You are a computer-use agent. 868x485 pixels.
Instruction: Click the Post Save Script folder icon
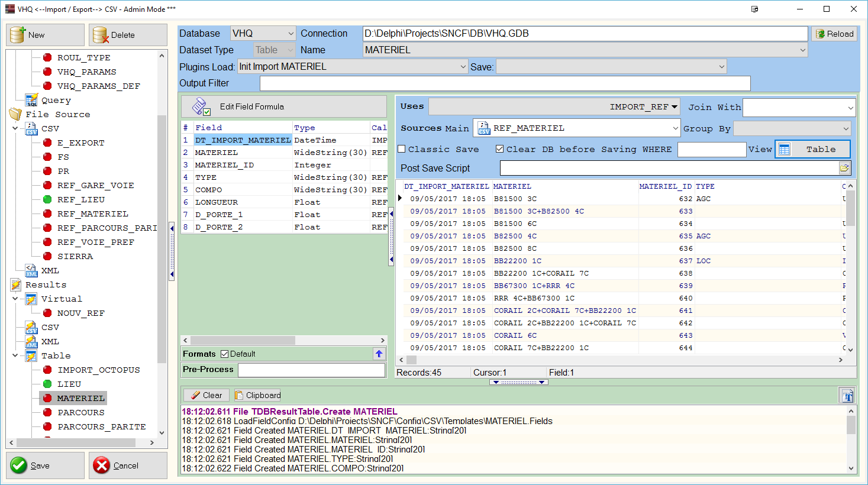[844, 169]
